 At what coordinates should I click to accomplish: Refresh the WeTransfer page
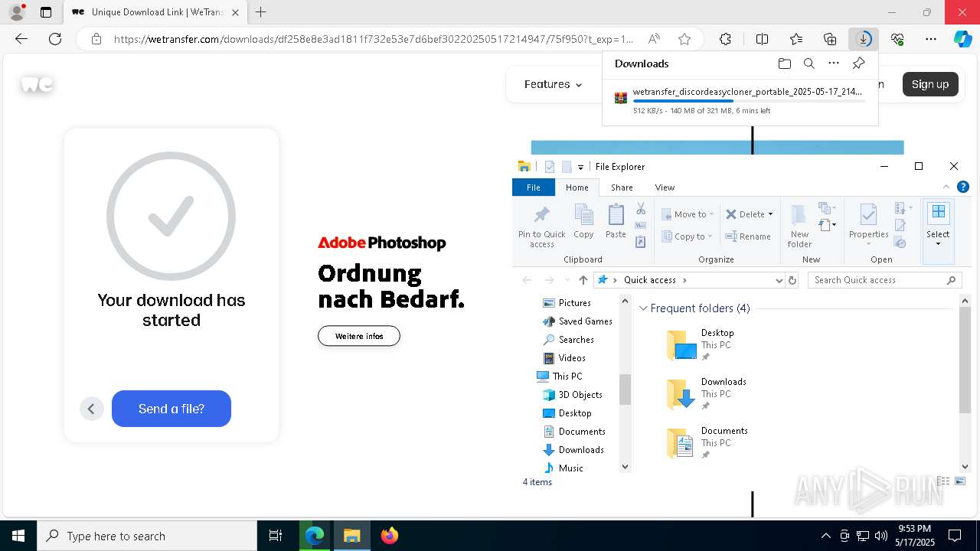[x=55, y=39]
